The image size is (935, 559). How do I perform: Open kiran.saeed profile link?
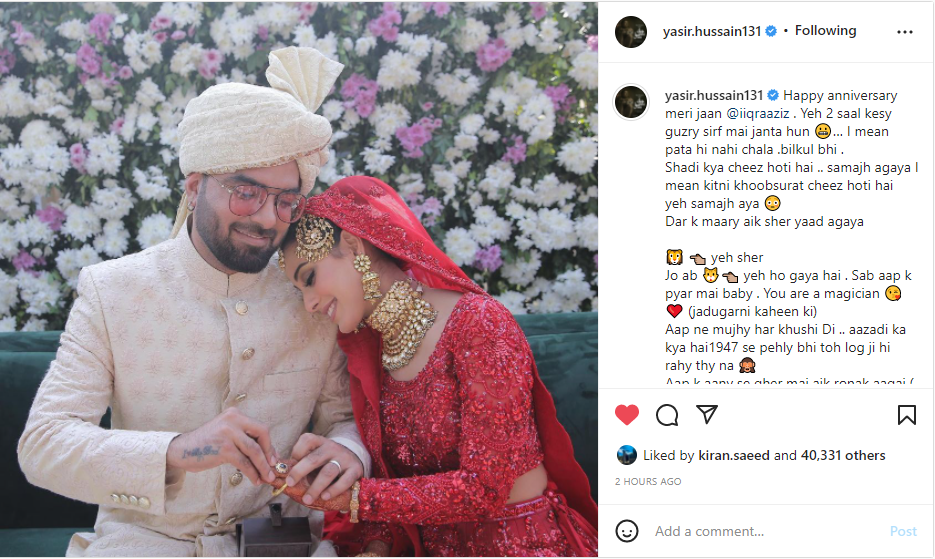coord(733,455)
